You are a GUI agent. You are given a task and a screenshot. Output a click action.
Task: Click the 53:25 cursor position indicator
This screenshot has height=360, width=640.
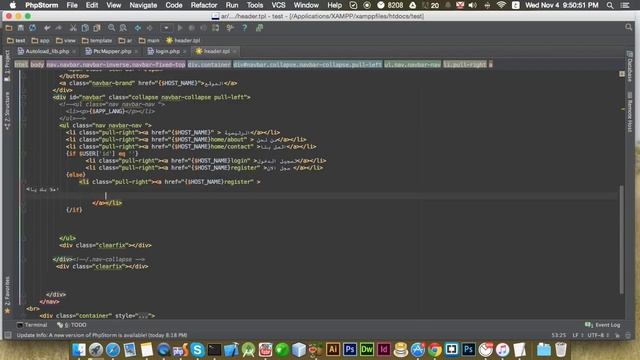559,335
